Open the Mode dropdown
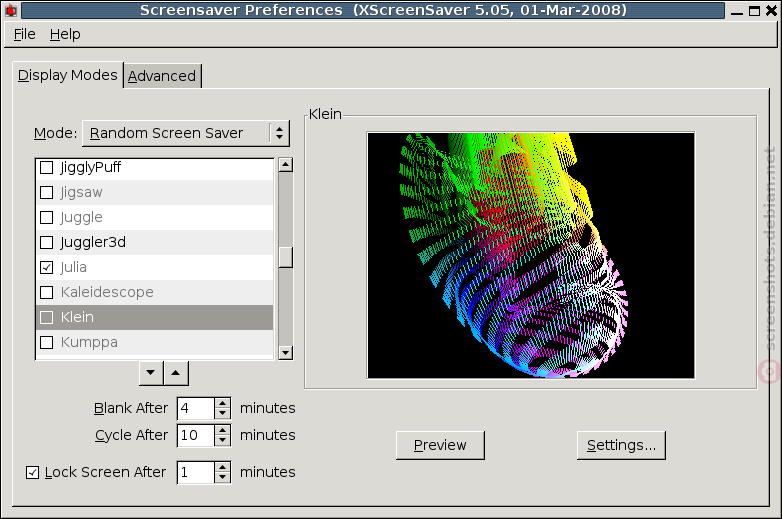Screen dimensions: 782x519 [x=186, y=133]
